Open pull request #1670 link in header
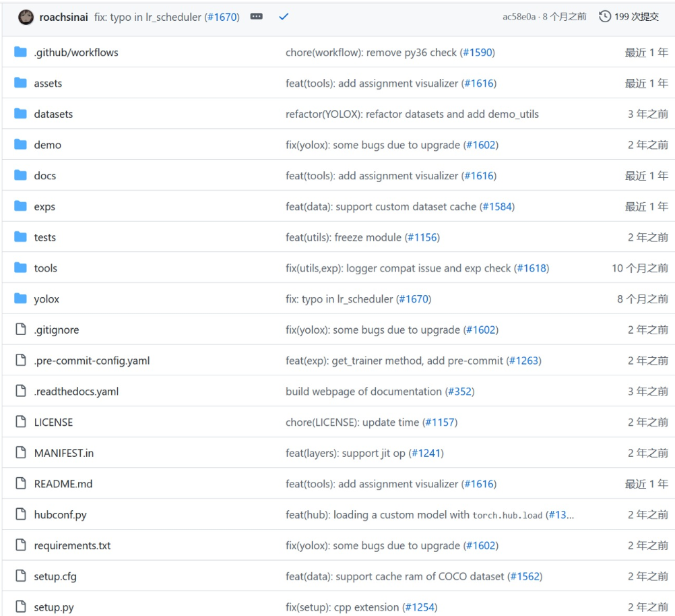The width and height of the screenshot is (675, 616). (222, 17)
